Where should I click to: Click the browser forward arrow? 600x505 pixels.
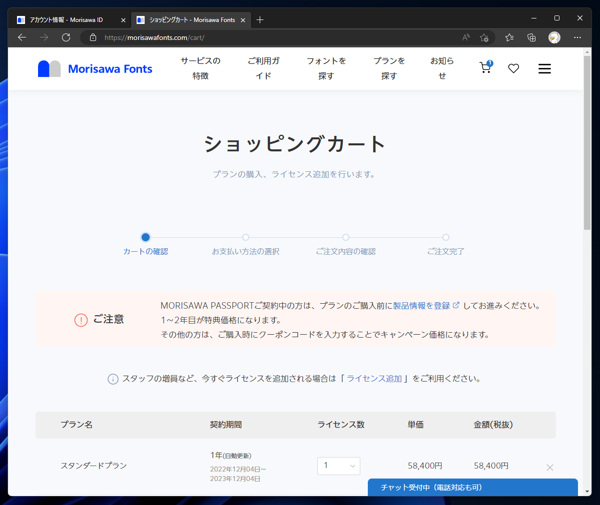point(44,37)
